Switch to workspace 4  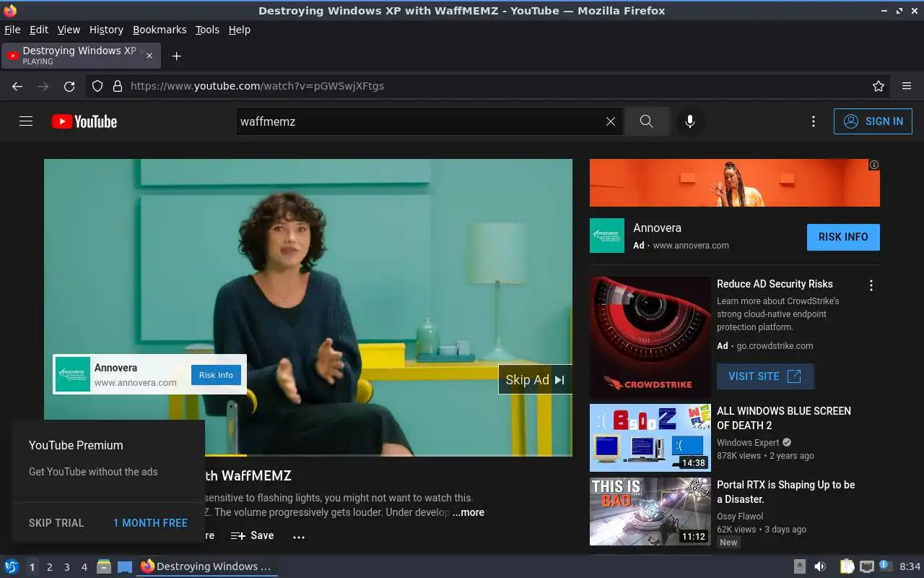84,567
